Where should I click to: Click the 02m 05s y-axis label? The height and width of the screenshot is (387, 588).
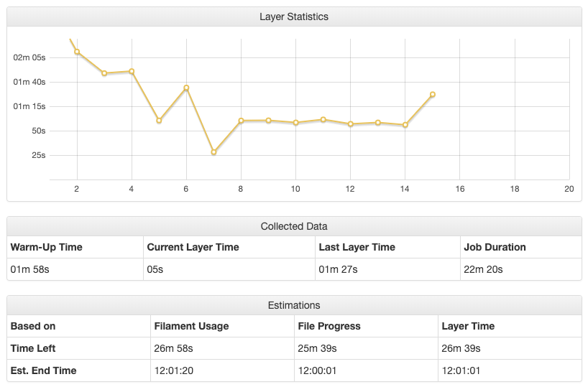coord(29,57)
